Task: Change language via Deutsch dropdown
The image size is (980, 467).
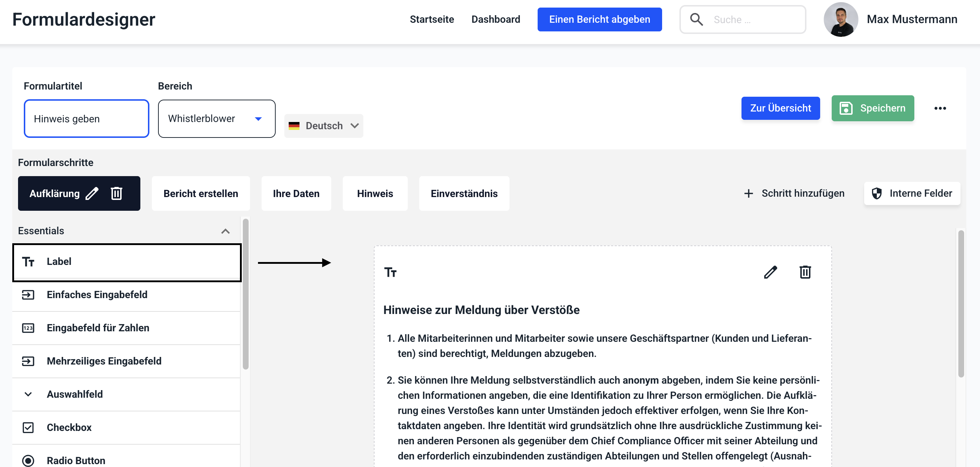Action: point(324,126)
